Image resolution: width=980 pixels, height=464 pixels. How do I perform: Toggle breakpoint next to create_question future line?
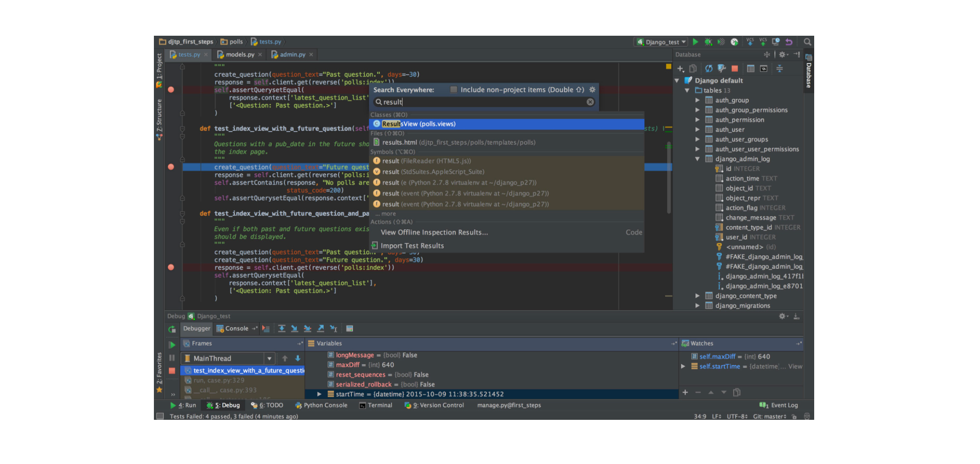(x=171, y=167)
